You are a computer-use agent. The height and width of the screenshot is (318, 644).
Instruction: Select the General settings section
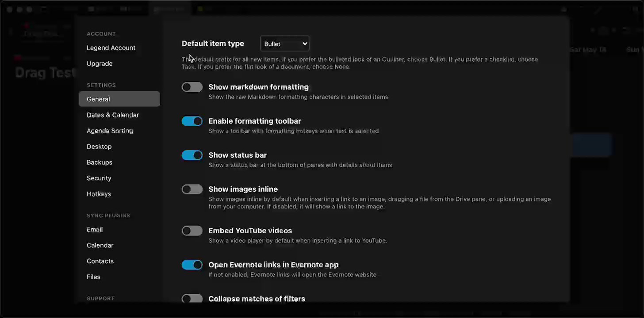click(x=98, y=99)
